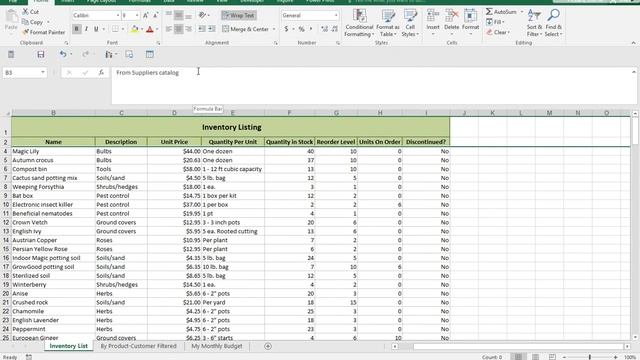Select Bottom Align in the Alignment group
640x360 pixels.
coord(188,16)
